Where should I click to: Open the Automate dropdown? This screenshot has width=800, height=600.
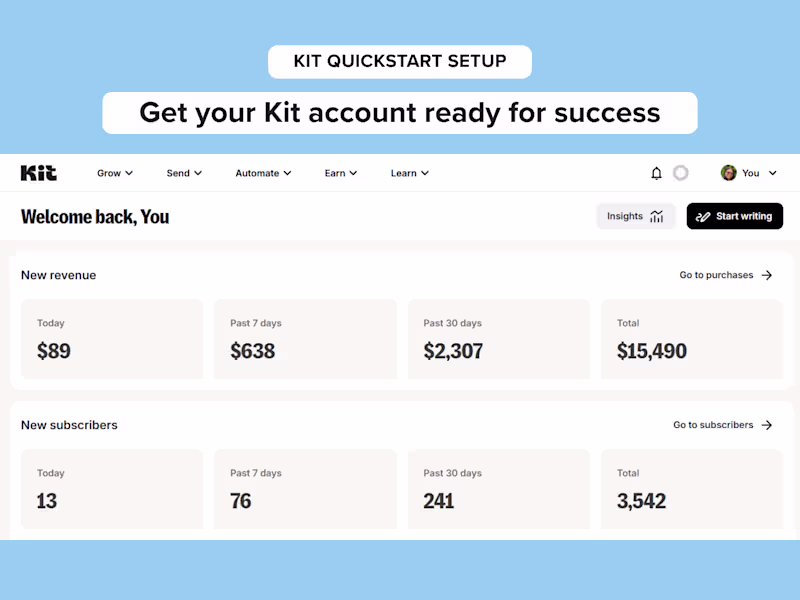tap(262, 172)
